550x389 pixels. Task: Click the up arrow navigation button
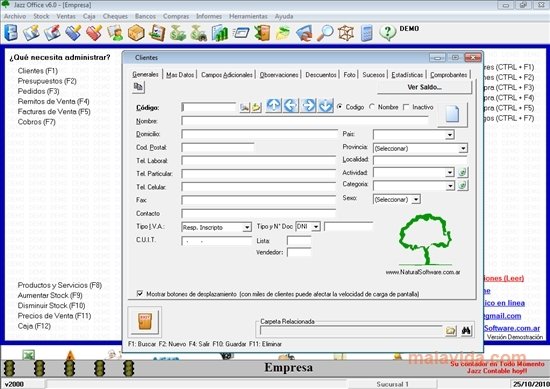pyautogui.click(x=274, y=105)
